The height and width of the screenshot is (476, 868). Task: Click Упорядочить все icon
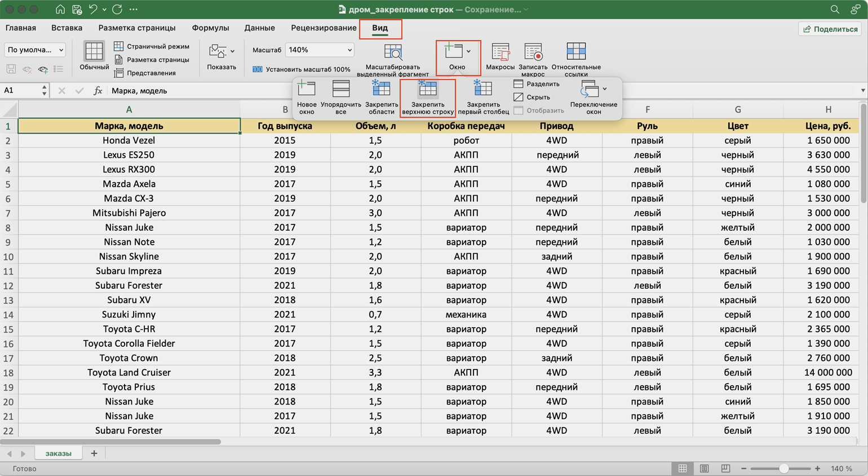[341, 90]
